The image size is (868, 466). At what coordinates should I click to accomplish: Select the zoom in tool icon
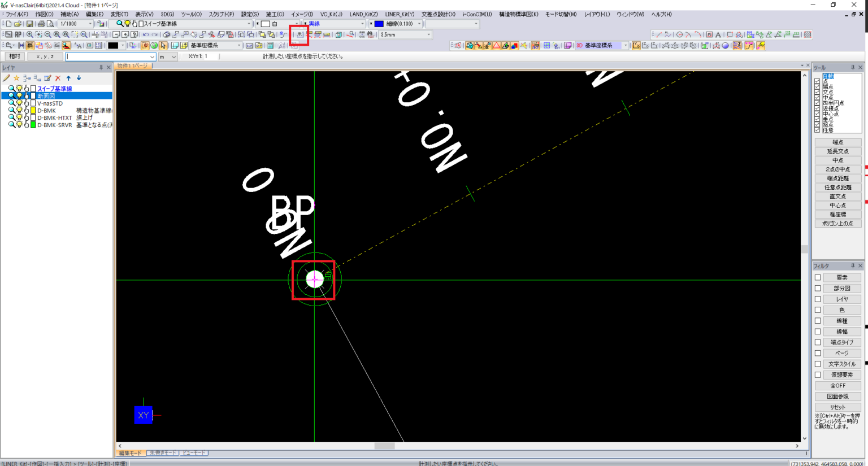[30, 35]
